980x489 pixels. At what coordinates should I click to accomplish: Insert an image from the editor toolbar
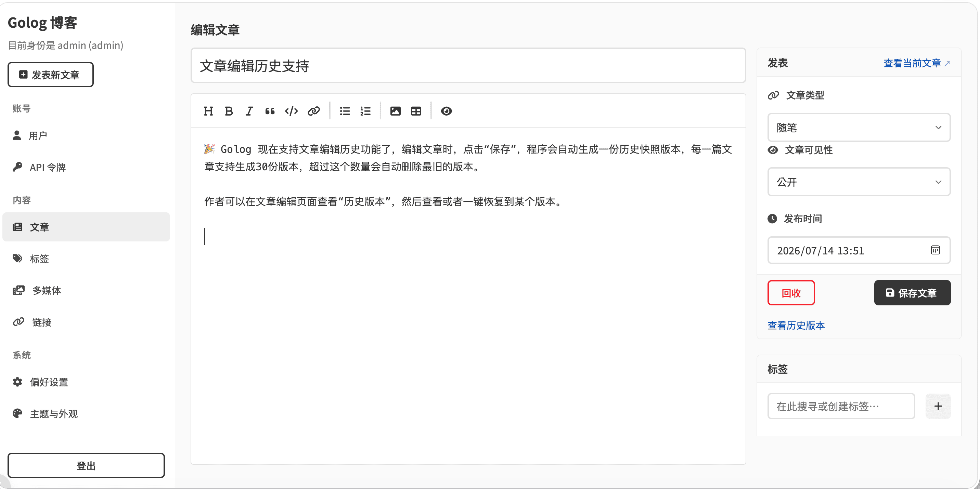coord(395,111)
